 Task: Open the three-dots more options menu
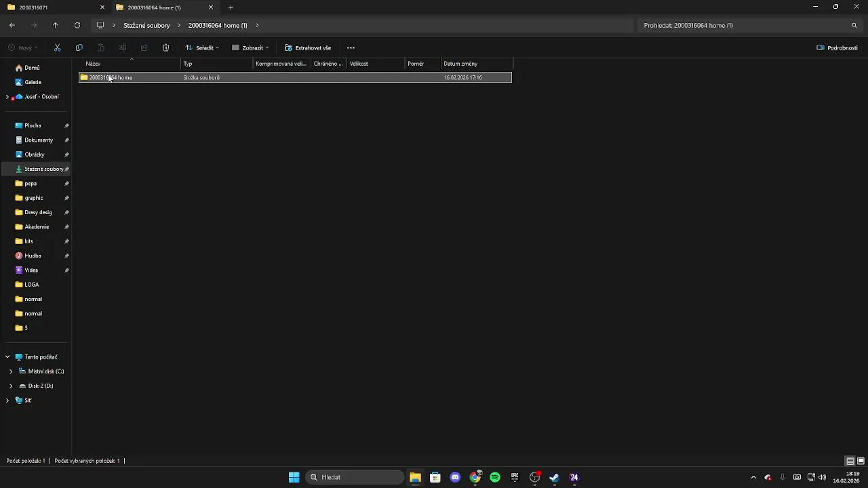[351, 47]
